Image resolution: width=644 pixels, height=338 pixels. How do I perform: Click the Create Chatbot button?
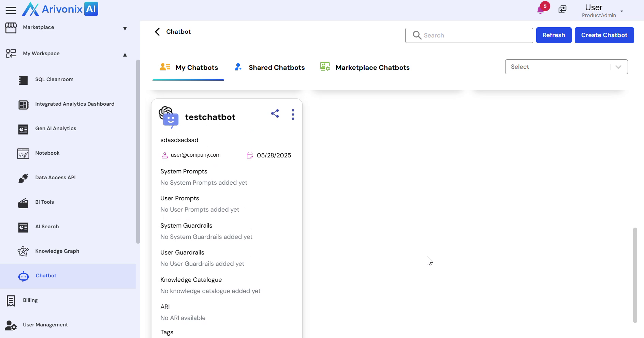click(x=604, y=35)
